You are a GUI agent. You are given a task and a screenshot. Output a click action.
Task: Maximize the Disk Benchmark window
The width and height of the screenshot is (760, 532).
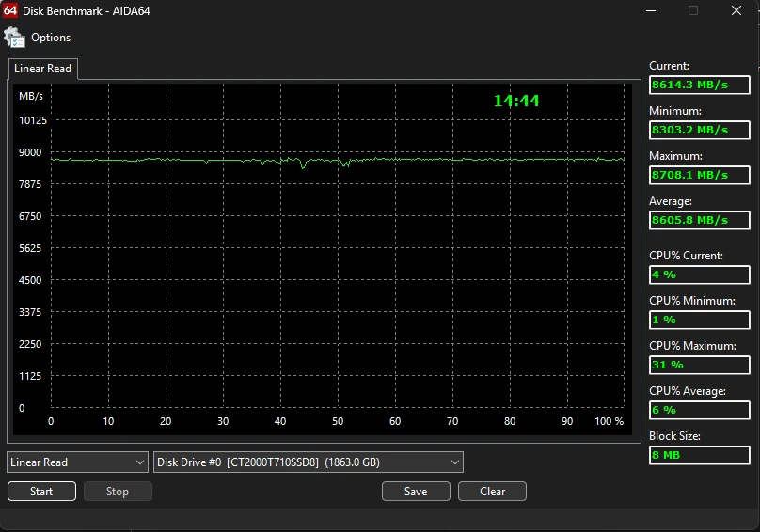click(693, 11)
